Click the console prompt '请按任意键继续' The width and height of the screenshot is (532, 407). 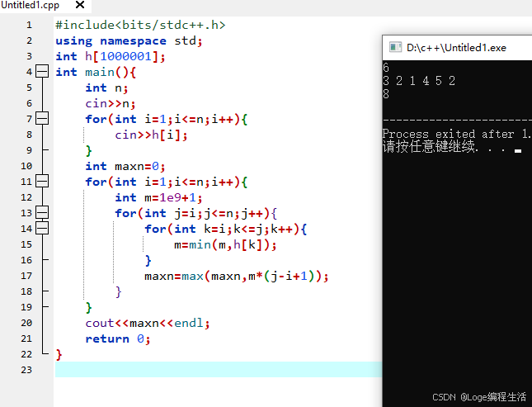(429, 147)
